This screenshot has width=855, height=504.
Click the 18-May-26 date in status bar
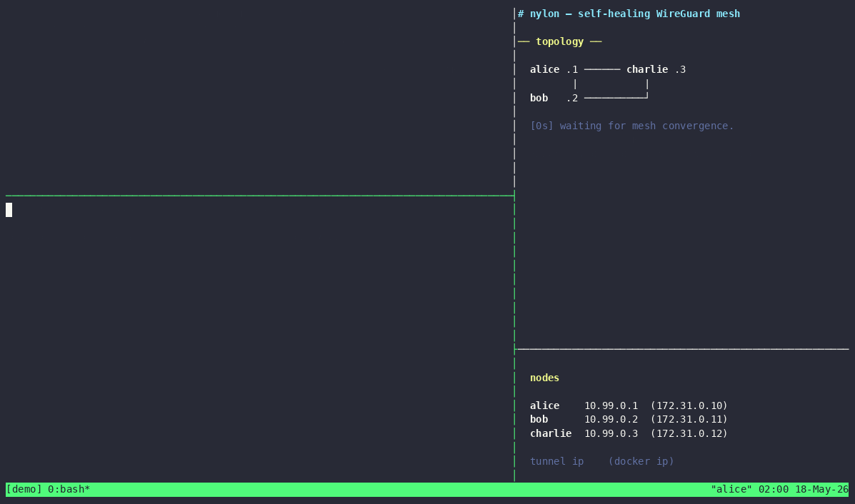[821, 489]
